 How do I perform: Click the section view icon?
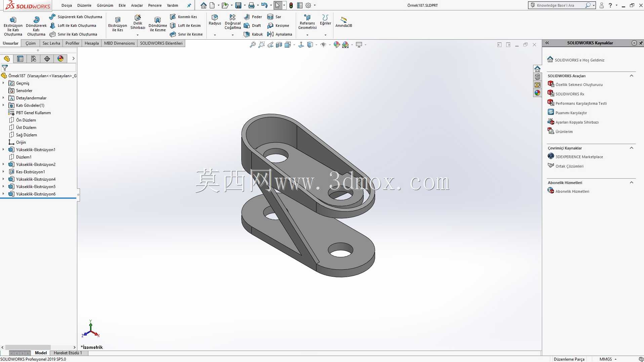[279, 45]
